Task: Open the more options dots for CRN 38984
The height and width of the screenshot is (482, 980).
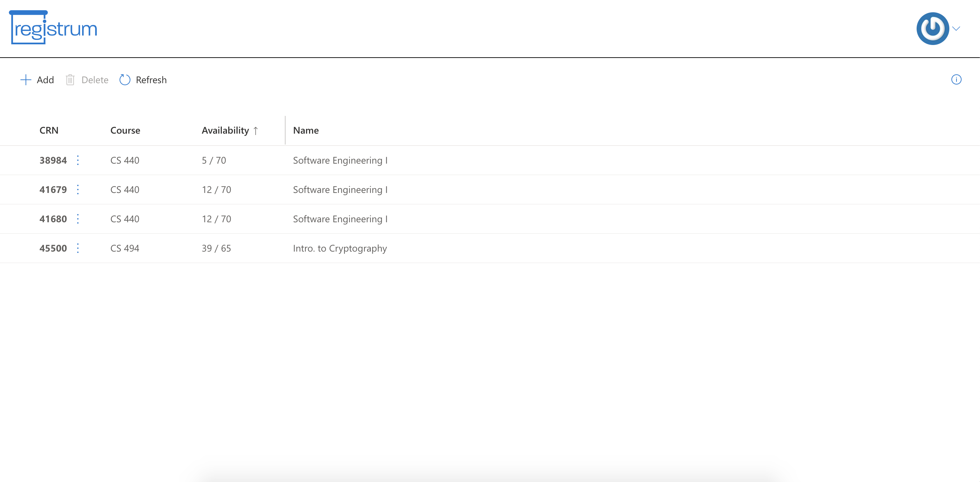Action: pos(78,160)
